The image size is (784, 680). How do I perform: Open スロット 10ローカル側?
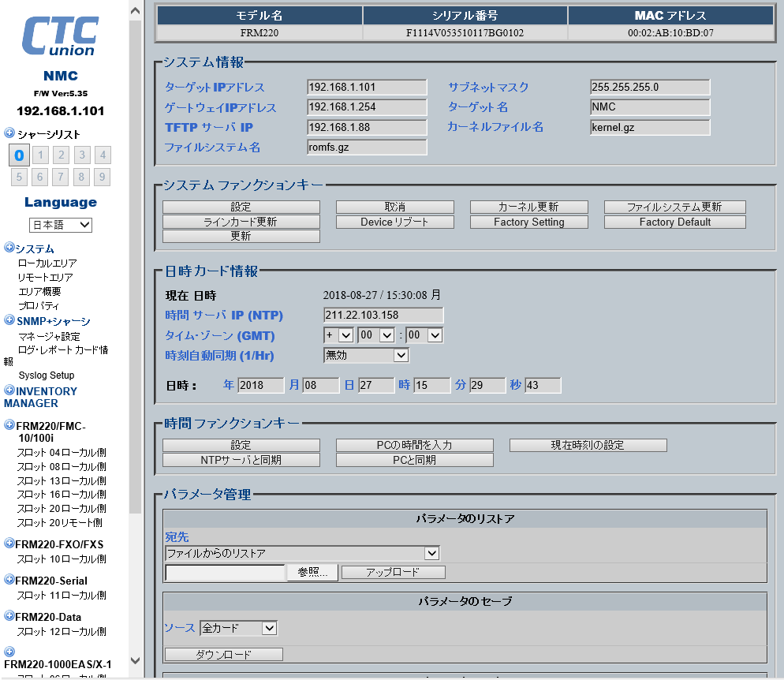(x=62, y=559)
